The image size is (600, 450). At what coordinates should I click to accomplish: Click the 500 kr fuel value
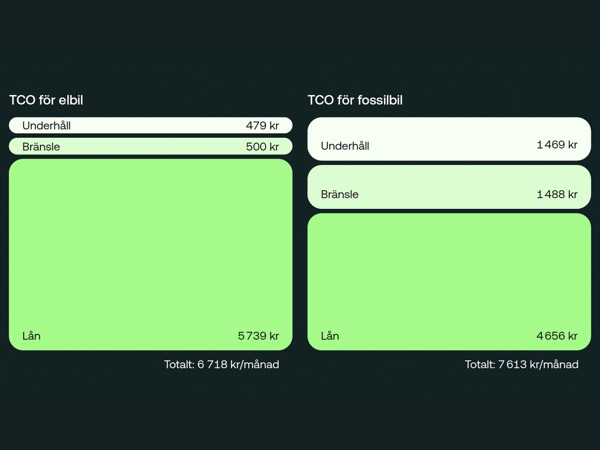coord(262,147)
